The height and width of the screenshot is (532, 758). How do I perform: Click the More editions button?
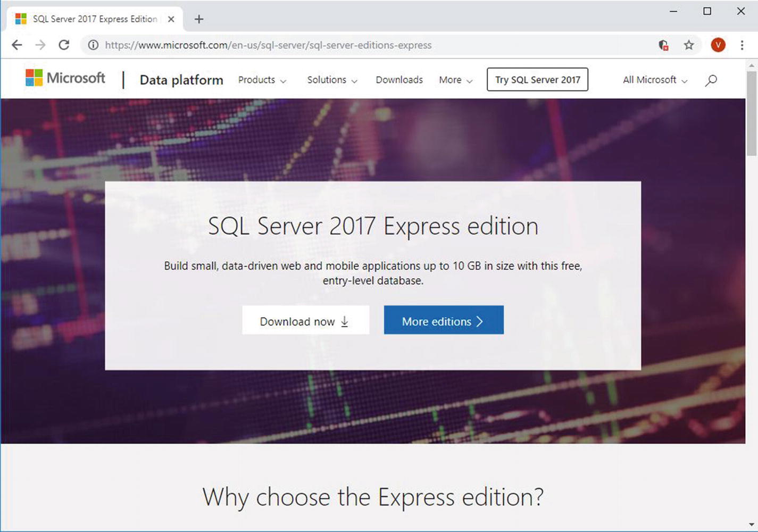point(444,320)
